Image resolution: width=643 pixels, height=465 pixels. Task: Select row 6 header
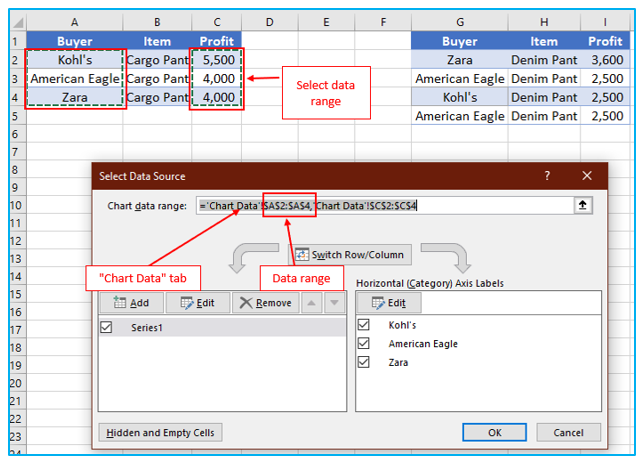click(18, 134)
